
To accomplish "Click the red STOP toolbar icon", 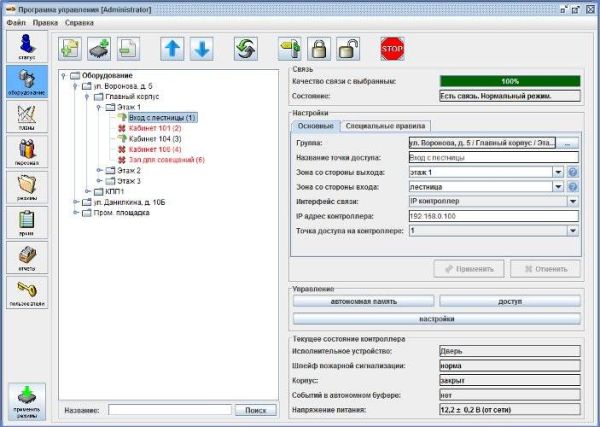I will pyautogui.click(x=391, y=48).
